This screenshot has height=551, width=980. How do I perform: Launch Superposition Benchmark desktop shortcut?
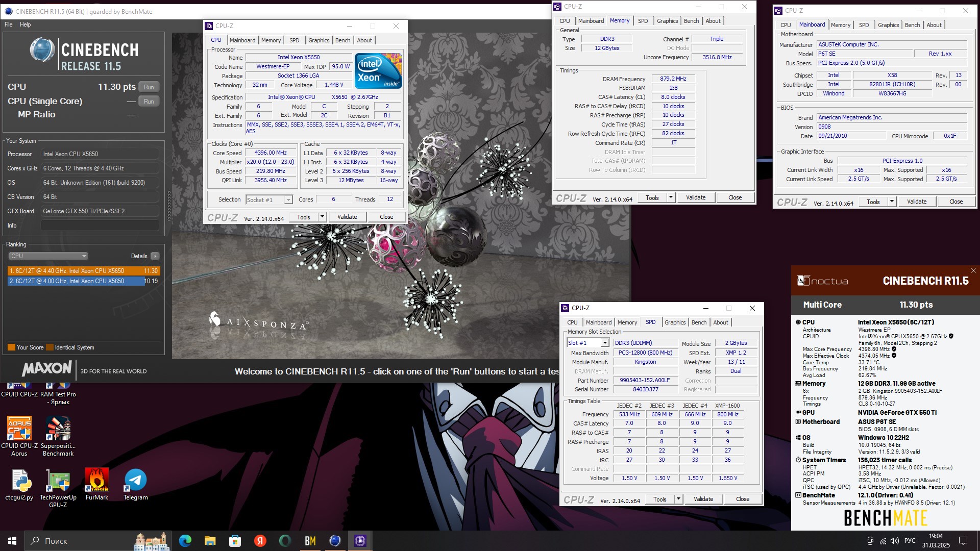(x=58, y=436)
